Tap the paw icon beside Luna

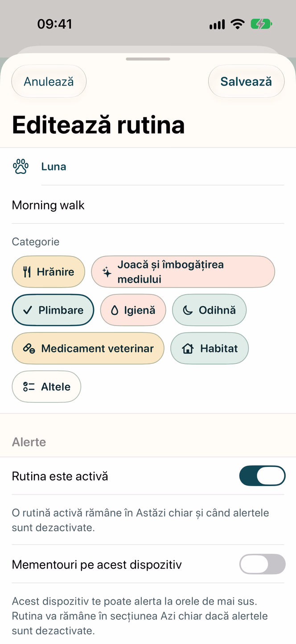coord(21,167)
